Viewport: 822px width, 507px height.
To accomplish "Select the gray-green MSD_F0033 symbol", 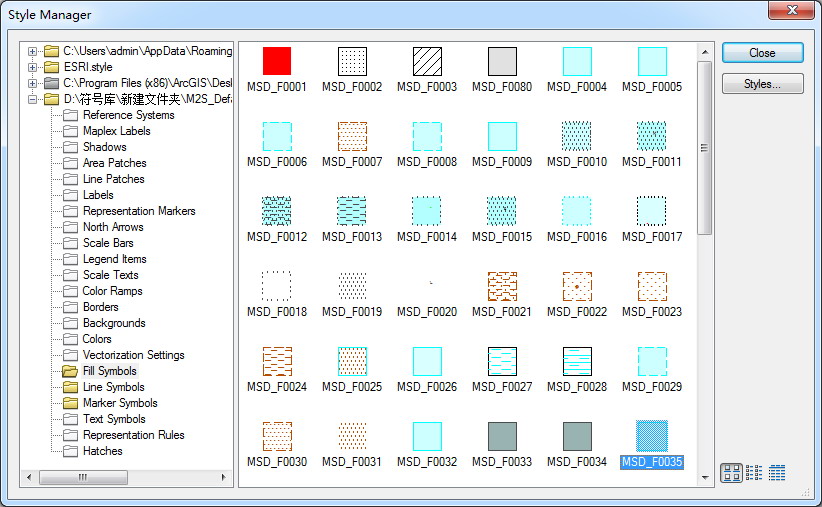I will 502,436.
